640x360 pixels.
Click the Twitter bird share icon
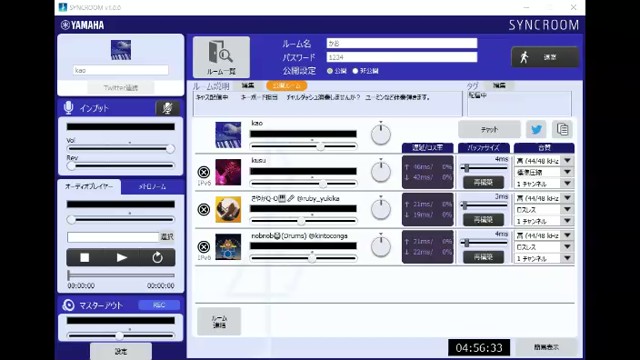[x=536, y=129]
